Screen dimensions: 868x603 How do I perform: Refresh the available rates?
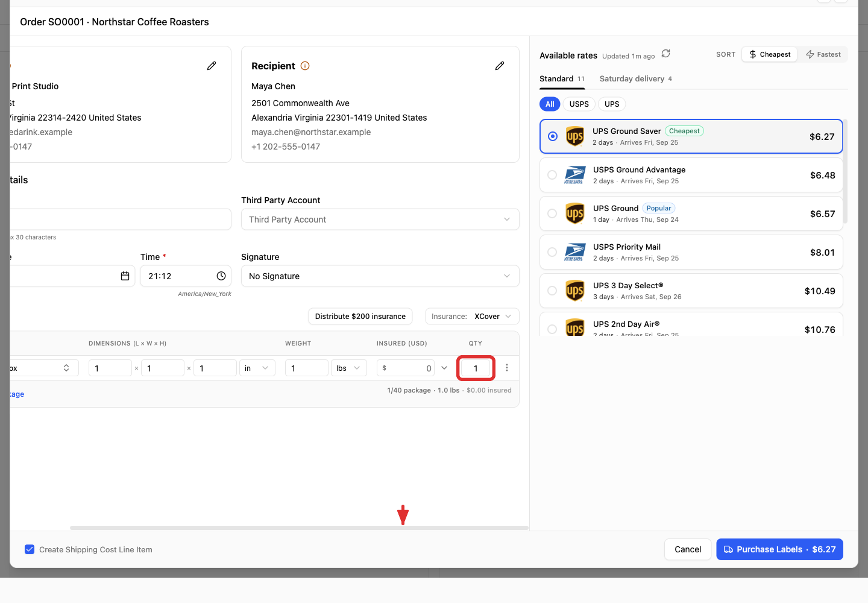pyautogui.click(x=665, y=54)
